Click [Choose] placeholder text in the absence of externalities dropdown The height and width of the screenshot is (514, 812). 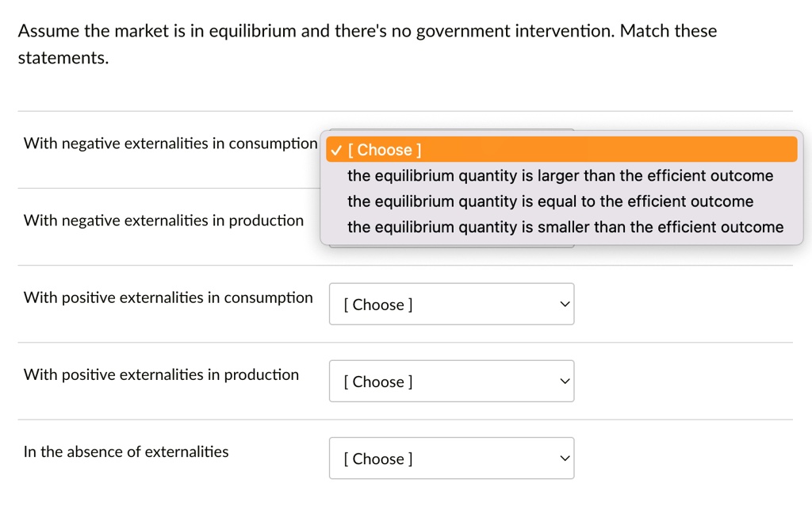[378, 459]
